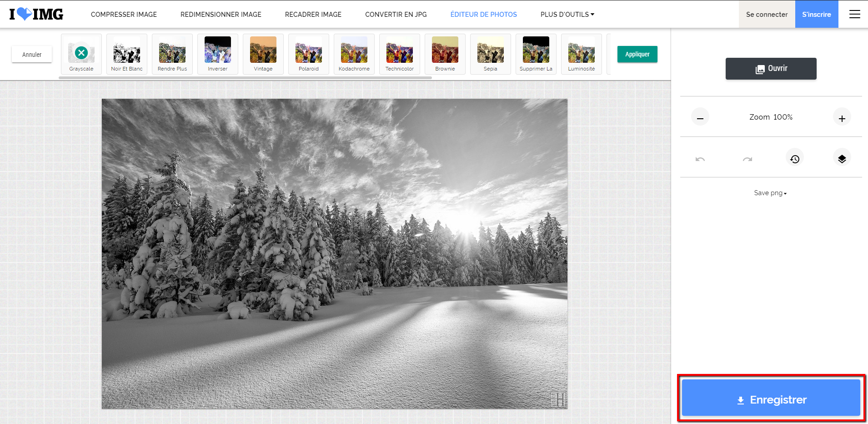Zoom out with the minus icon
868x424 pixels.
tap(700, 118)
